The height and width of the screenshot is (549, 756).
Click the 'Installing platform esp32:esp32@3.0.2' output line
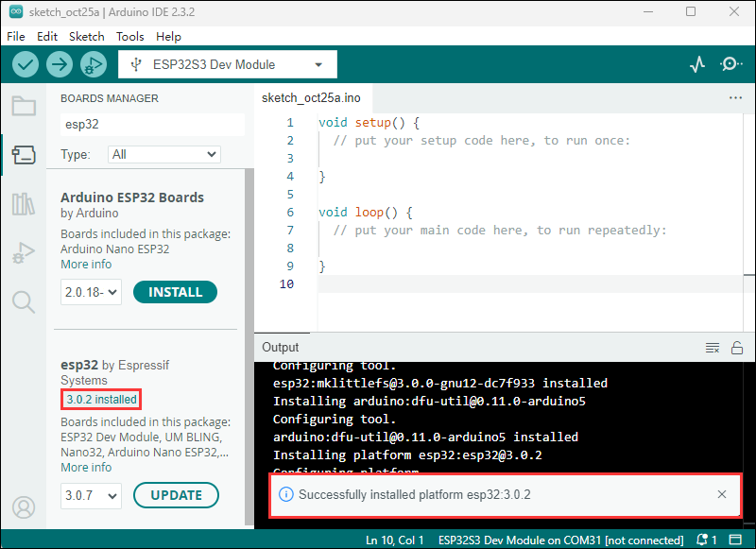[407, 455]
